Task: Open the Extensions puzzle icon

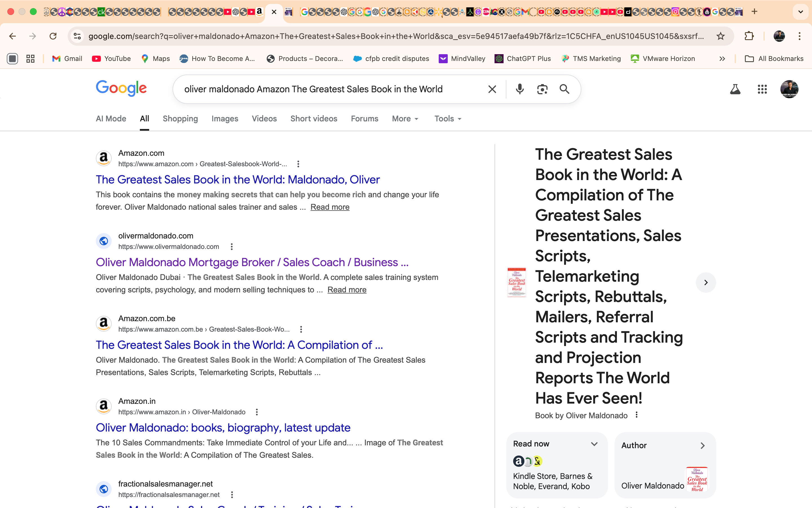Action: click(749, 36)
